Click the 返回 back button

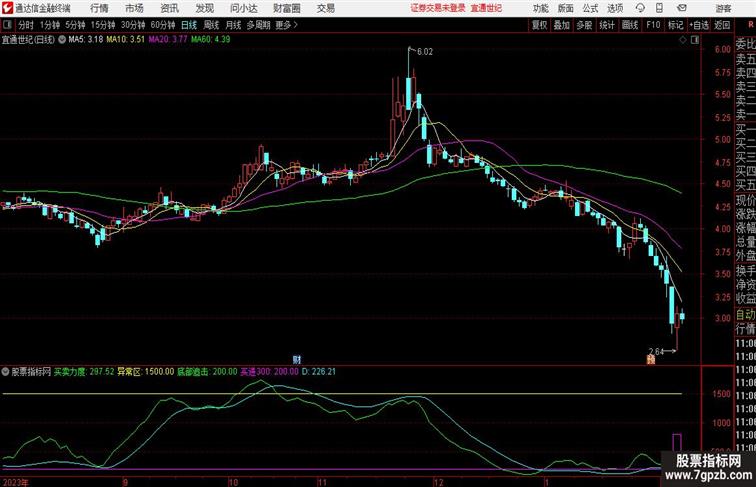pyautogui.click(x=722, y=25)
